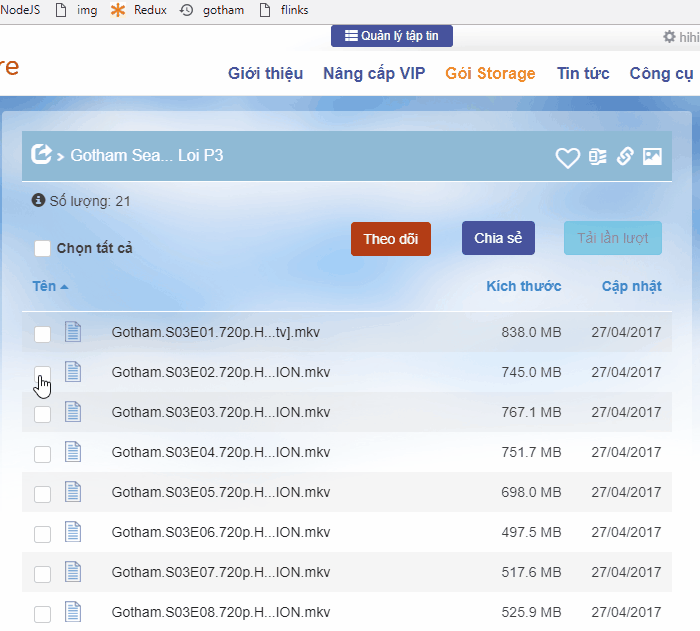
Task: Open Công cụ menu item
Action: [x=662, y=73]
